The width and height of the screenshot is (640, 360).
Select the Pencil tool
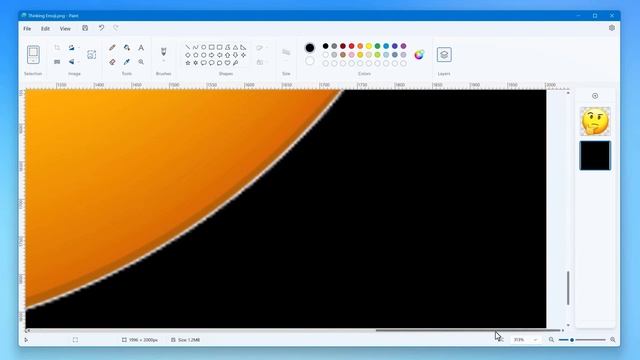point(112,48)
